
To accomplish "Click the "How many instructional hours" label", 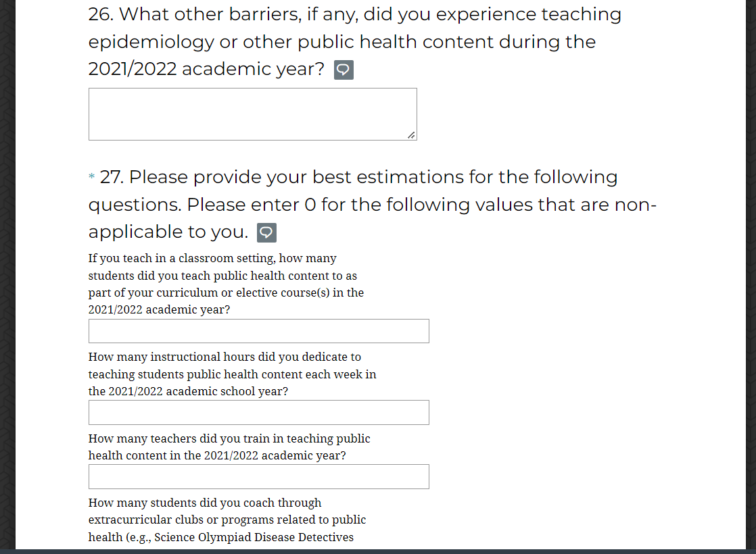I will tap(225, 357).
